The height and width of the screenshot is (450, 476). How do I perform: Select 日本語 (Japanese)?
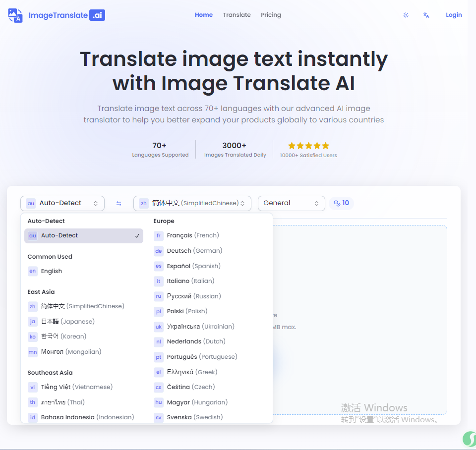click(83, 321)
